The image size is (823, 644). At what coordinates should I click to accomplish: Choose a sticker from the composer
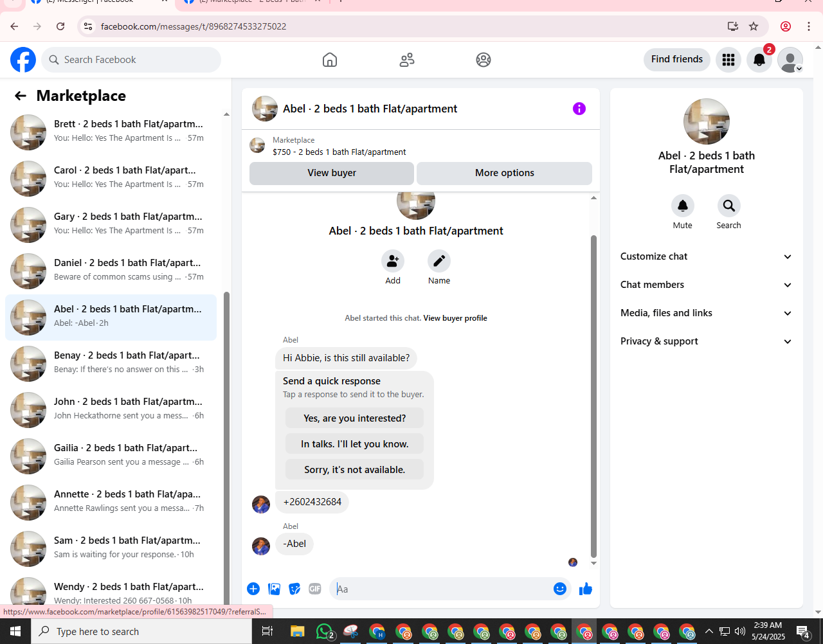pyautogui.click(x=294, y=589)
